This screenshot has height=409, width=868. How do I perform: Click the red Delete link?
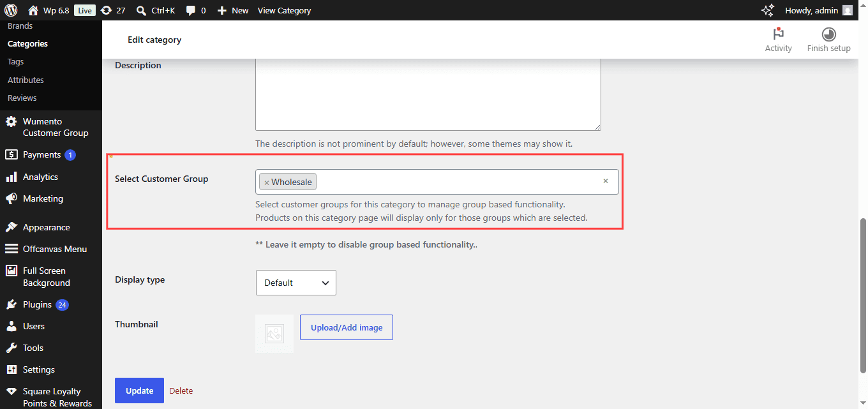coord(181,390)
